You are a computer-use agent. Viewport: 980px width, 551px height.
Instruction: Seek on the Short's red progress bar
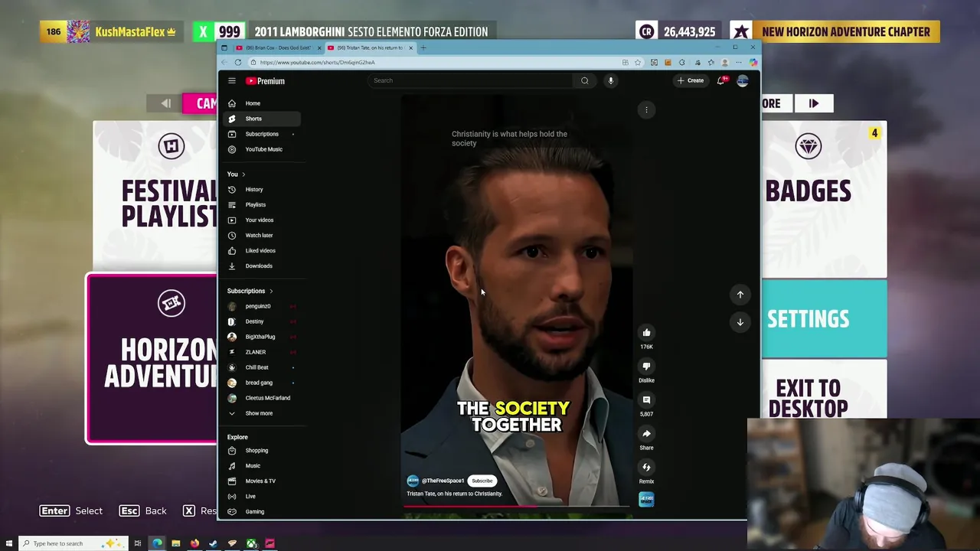pos(518,506)
